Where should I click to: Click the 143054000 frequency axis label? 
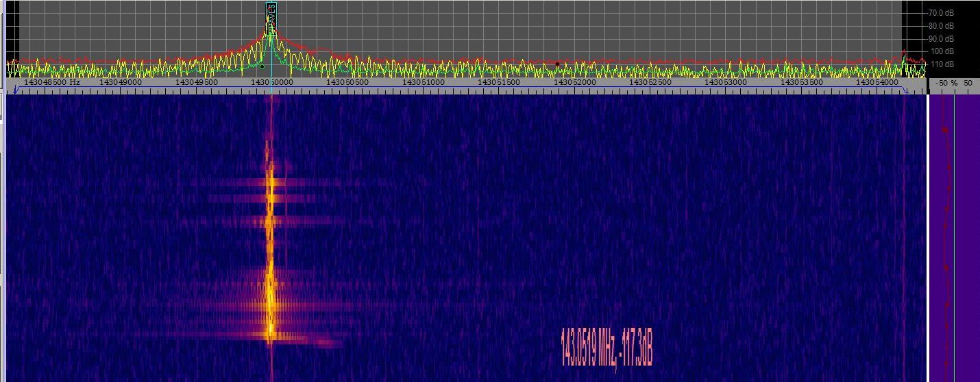[877, 82]
